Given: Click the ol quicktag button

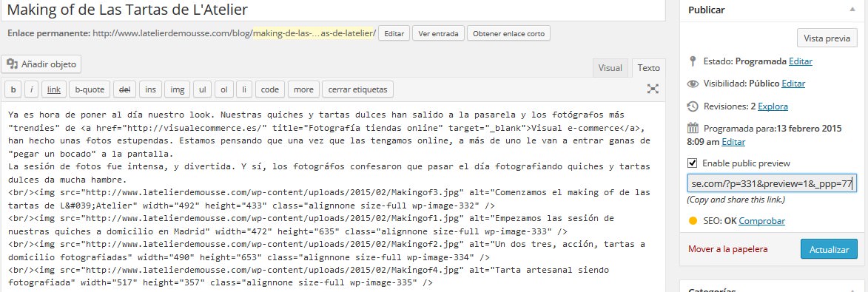Looking at the screenshot, I should pyautogui.click(x=223, y=89).
